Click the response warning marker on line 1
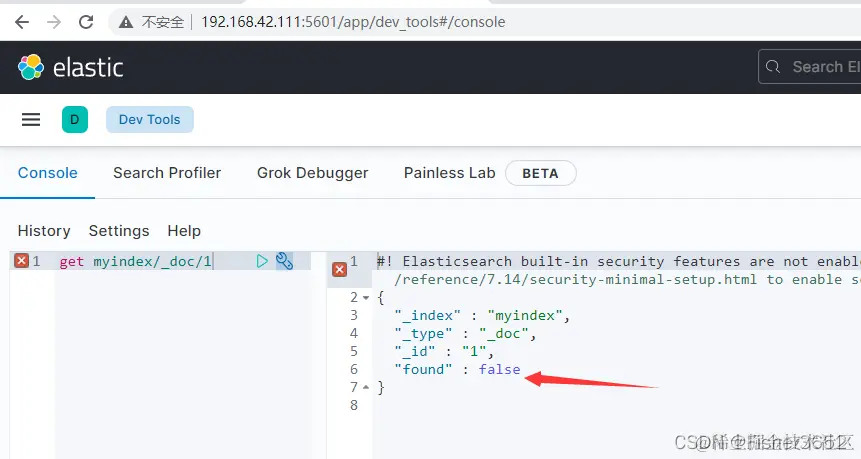Image resolution: width=861 pixels, height=459 pixels. (x=339, y=269)
